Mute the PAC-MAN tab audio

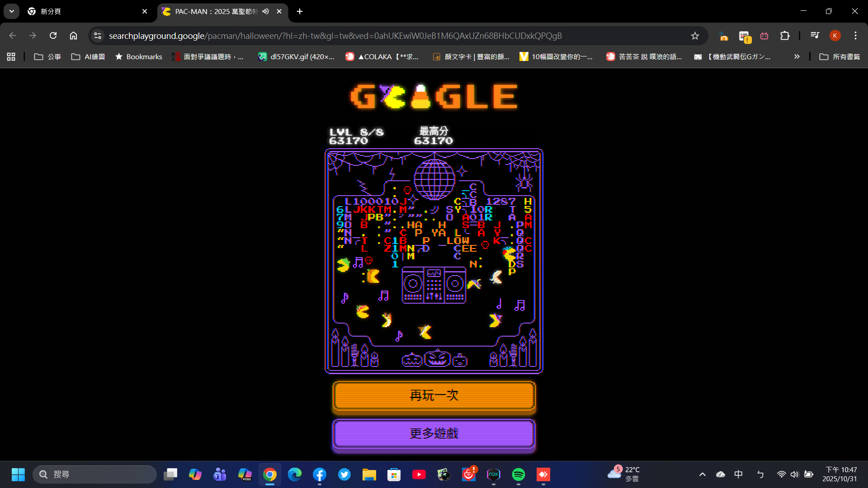tap(266, 11)
